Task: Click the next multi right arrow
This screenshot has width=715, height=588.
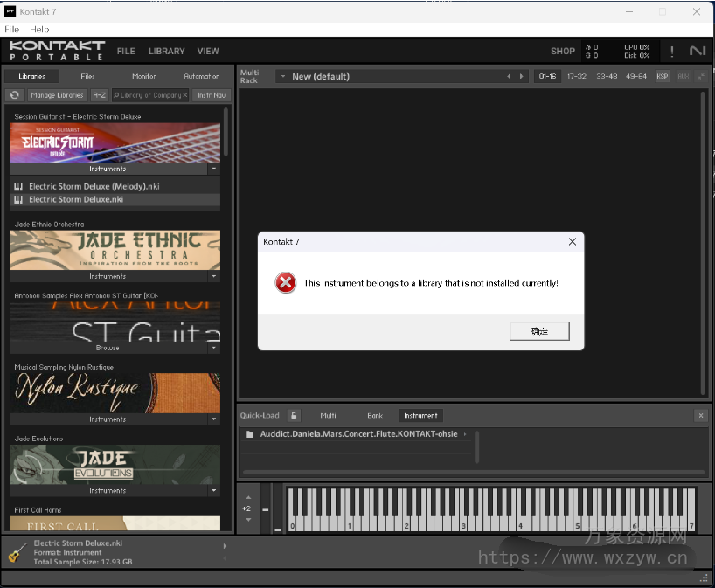Action: coord(522,77)
